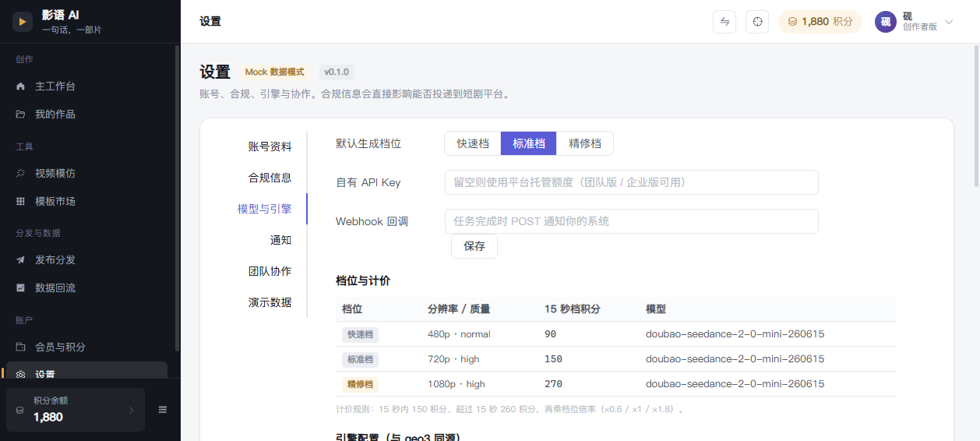Open 视频模仿 tool in sidebar
Screen dimensions: 980x441
86,173
